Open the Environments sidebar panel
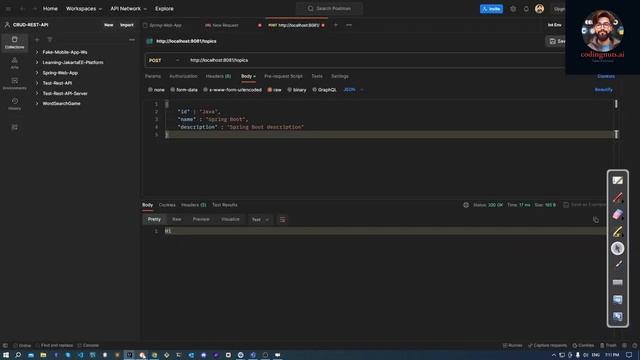This screenshot has height=360, width=640. (14, 83)
